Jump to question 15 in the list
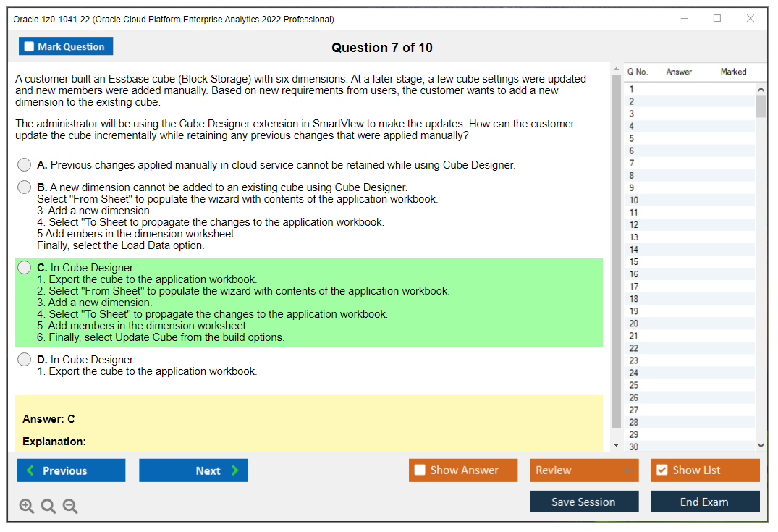The width and height of the screenshot is (778, 532). pyautogui.click(x=634, y=262)
